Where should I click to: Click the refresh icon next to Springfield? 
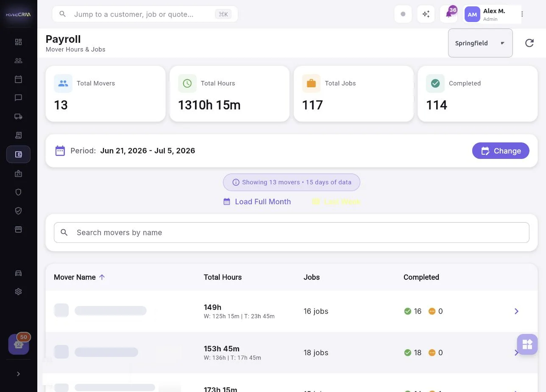coord(529,43)
